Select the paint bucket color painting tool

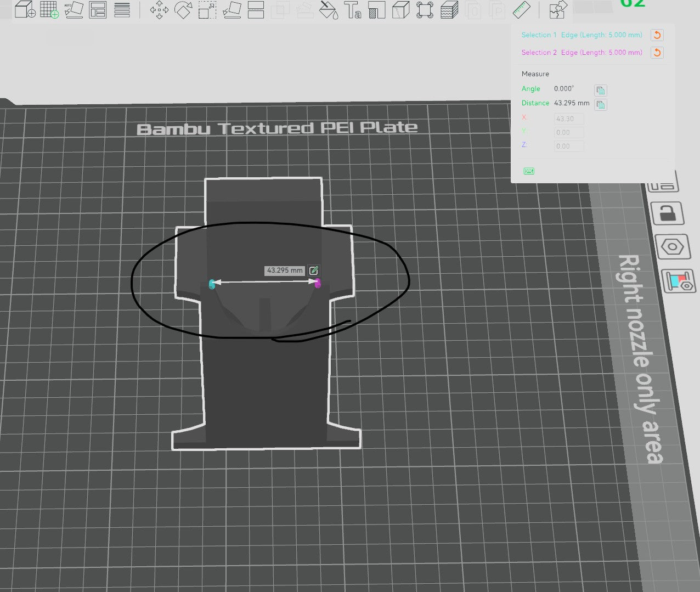[329, 9]
